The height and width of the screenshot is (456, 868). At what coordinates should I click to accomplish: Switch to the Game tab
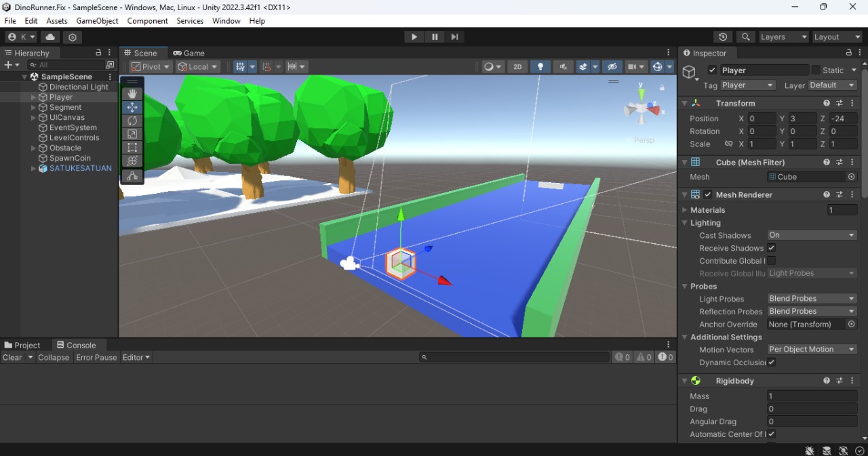tap(189, 53)
